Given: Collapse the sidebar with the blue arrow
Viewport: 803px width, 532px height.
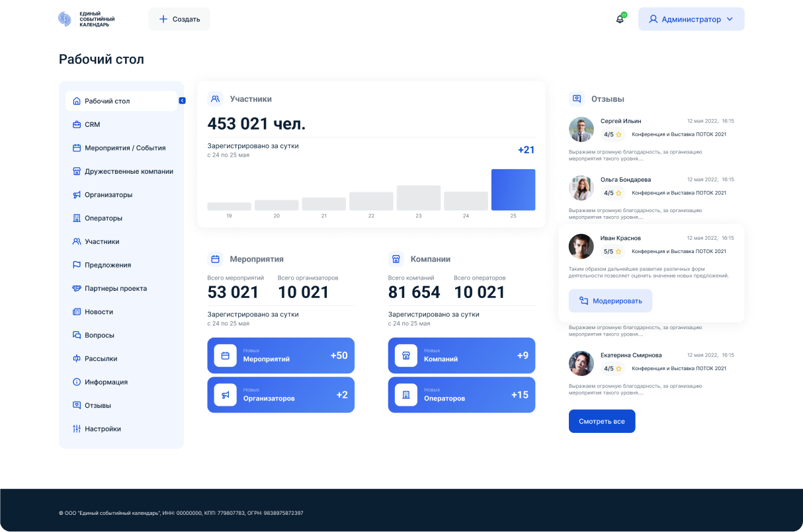Looking at the screenshot, I should click(182, 100).
